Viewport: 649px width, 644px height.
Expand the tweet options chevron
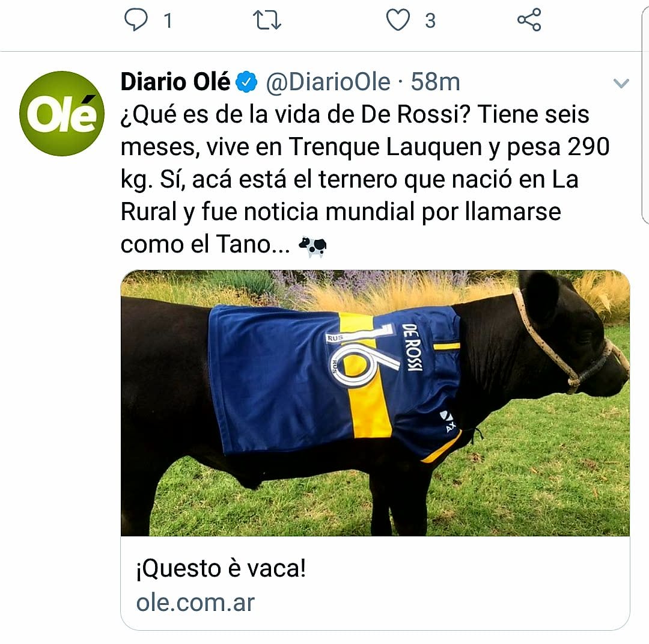pos(621,83)
